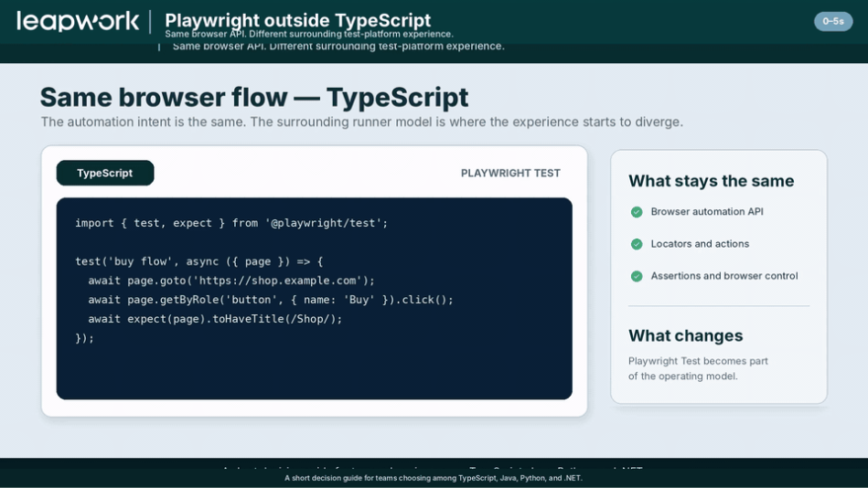The width and height of the screenshot is (868, 488).
Task: Click the test 'buy flow' declaration line
Action: tap(198, 261)
